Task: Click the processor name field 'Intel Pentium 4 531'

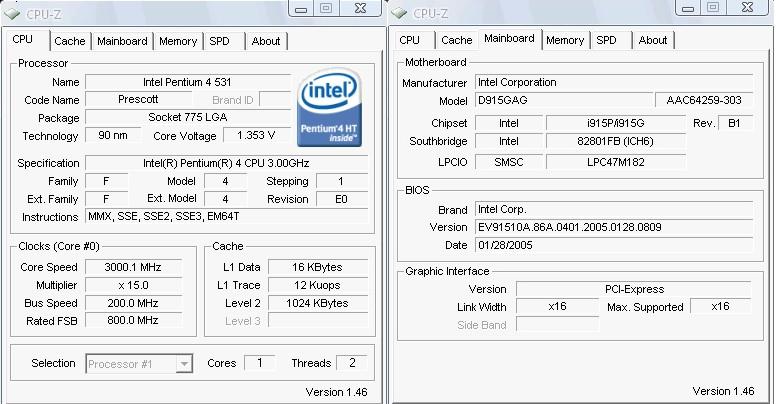Action: tap(188, 82)
